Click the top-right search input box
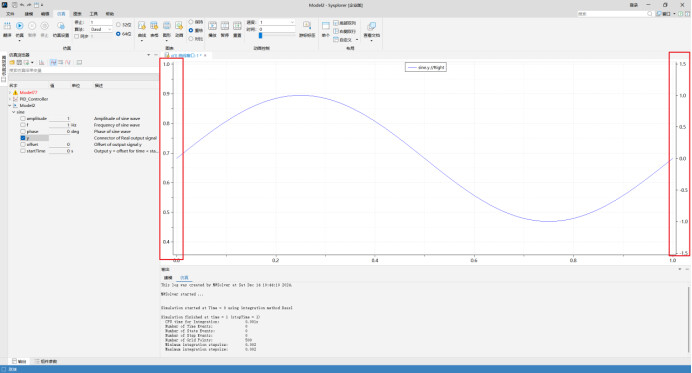Screen dimensions: 692x373 click(616, 14)
